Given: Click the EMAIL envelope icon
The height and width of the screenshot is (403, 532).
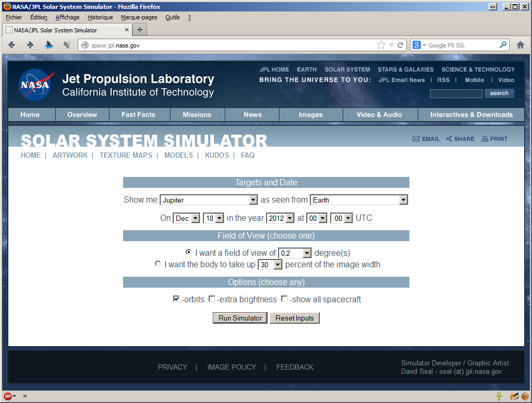Looking at the screenshot, I should pyautogui.click(x=416, y=139).
